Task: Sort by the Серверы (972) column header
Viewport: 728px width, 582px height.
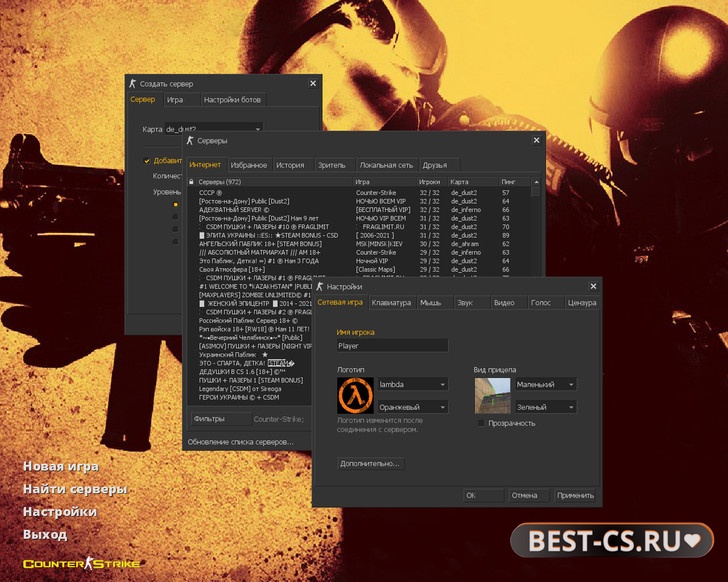Action: click(274, 182)
